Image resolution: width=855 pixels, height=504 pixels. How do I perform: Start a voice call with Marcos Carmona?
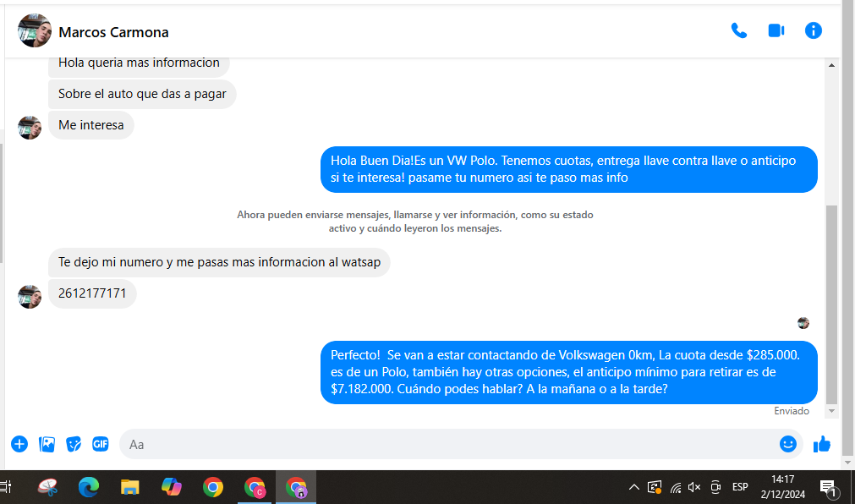tap(739, 30)
